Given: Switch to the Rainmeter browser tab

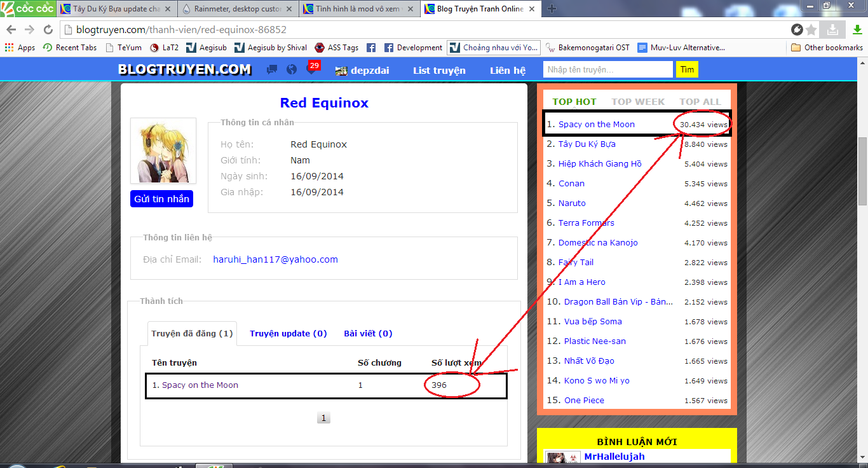Looking at the screenshot, I should pyautogui.click(x=238, y=9).
